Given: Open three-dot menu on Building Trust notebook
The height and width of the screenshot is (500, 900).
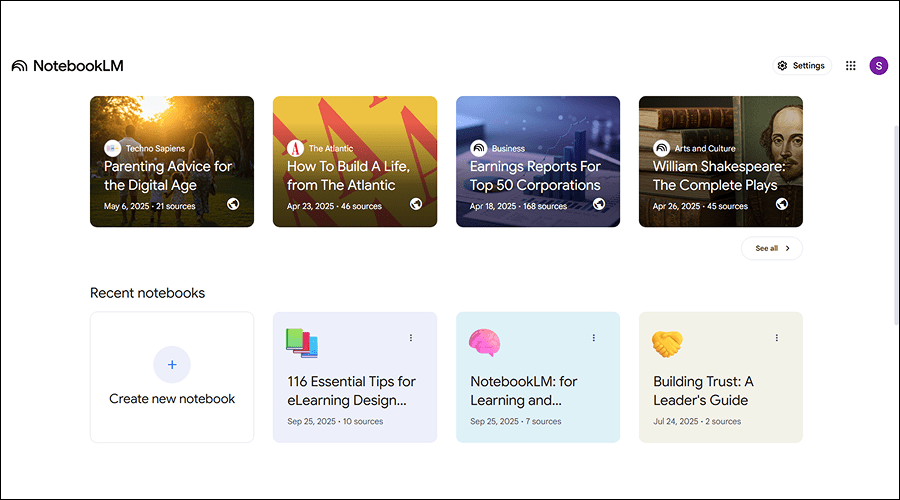Looking at the screenshot, I should [x=777, y=338].
